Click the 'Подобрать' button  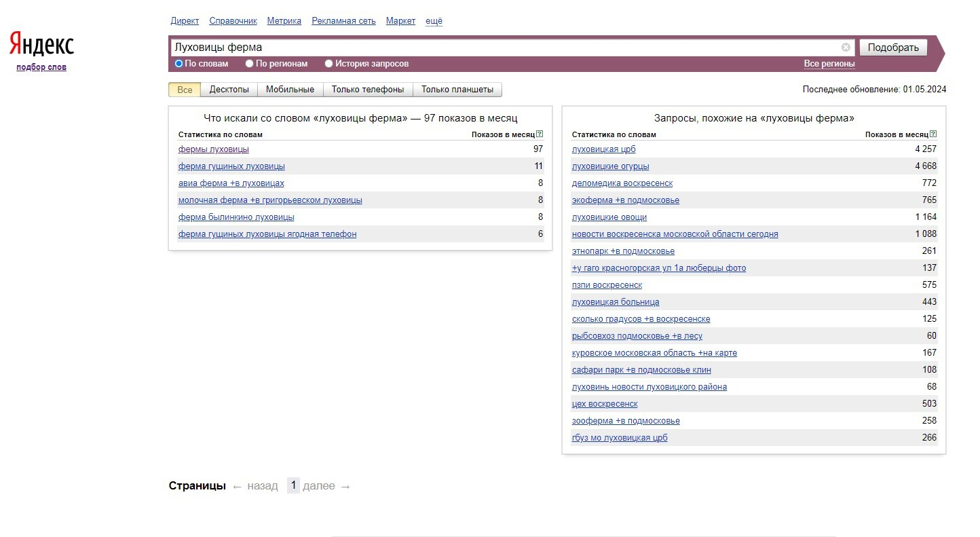893,48
